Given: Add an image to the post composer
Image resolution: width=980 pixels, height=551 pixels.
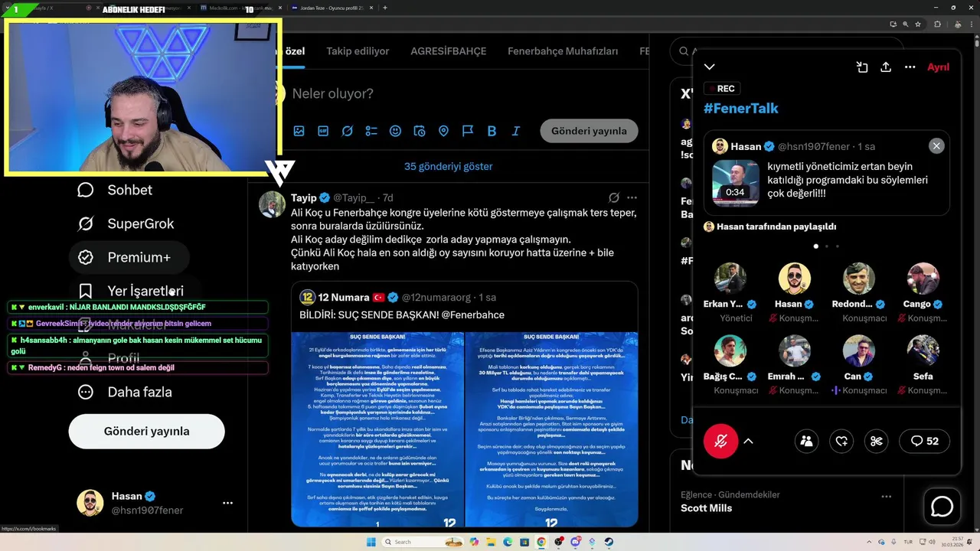Looking at the screenshot, I should click(299, 131).
